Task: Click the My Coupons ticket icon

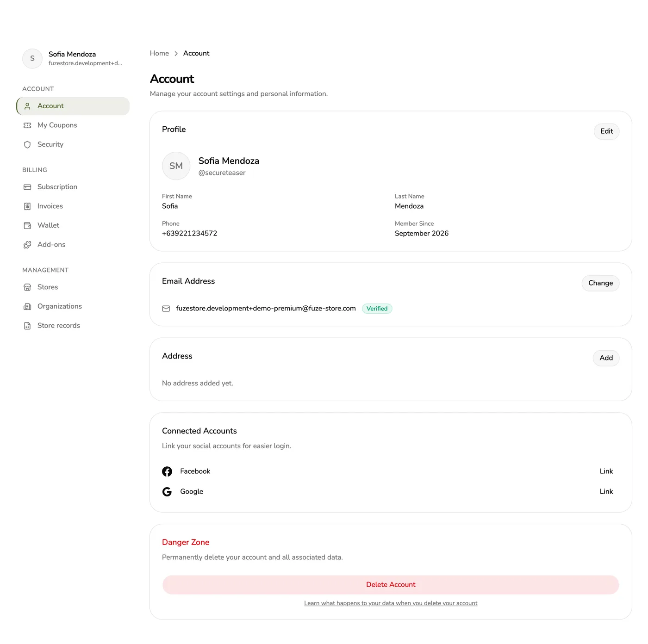Action: click(27, 125)
